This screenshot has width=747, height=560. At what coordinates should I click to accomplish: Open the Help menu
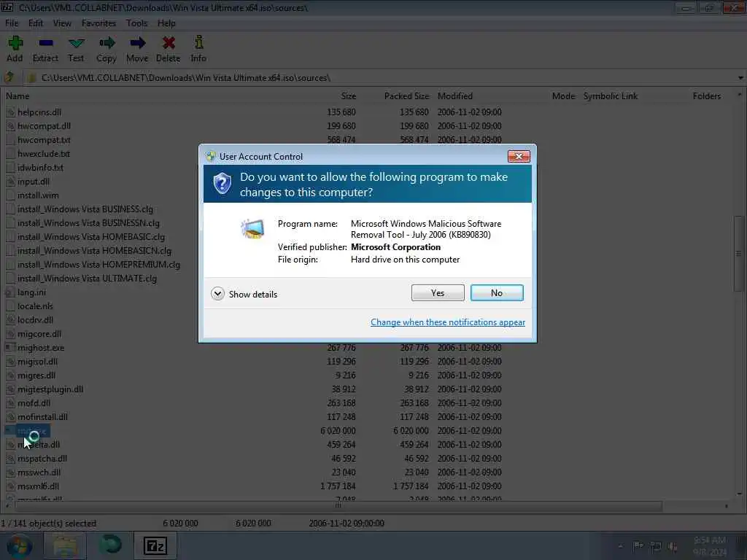[x=167, y=23]
